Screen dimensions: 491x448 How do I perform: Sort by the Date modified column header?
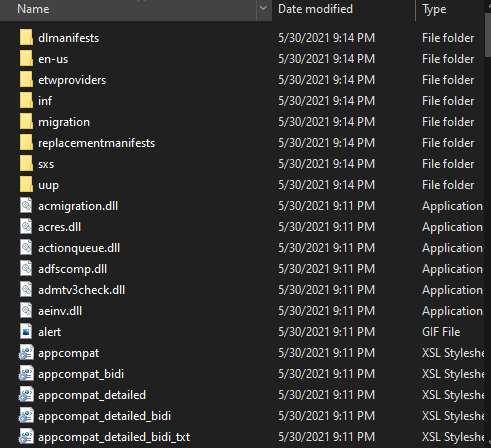pyautogui.click(x=343, y=9)
